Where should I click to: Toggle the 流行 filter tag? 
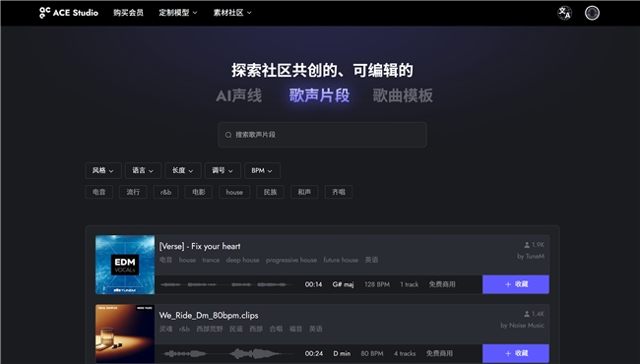pyautogui.click(x=133, y=192)
